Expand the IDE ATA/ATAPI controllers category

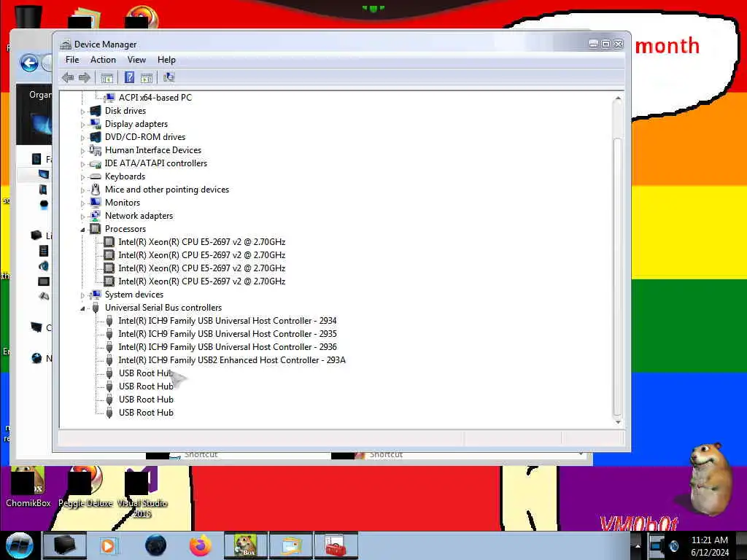tap(83, 164)
